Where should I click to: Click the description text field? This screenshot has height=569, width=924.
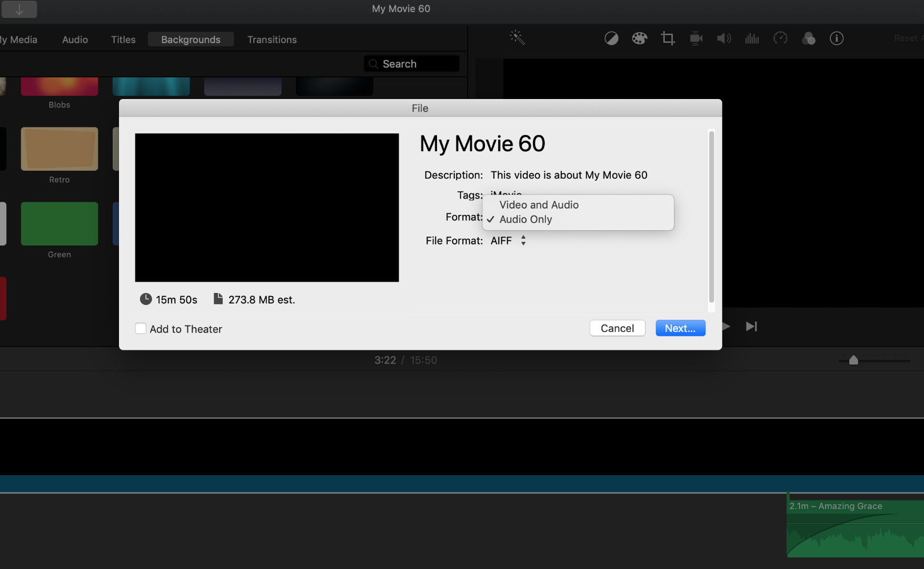pyautogui.click(x=569, y=175)
